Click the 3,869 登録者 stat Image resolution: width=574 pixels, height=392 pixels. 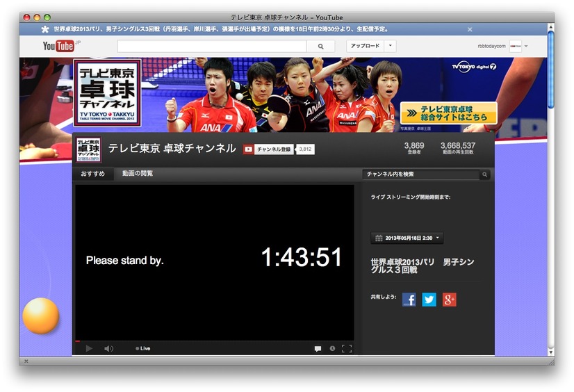click(x=414, y=148)
